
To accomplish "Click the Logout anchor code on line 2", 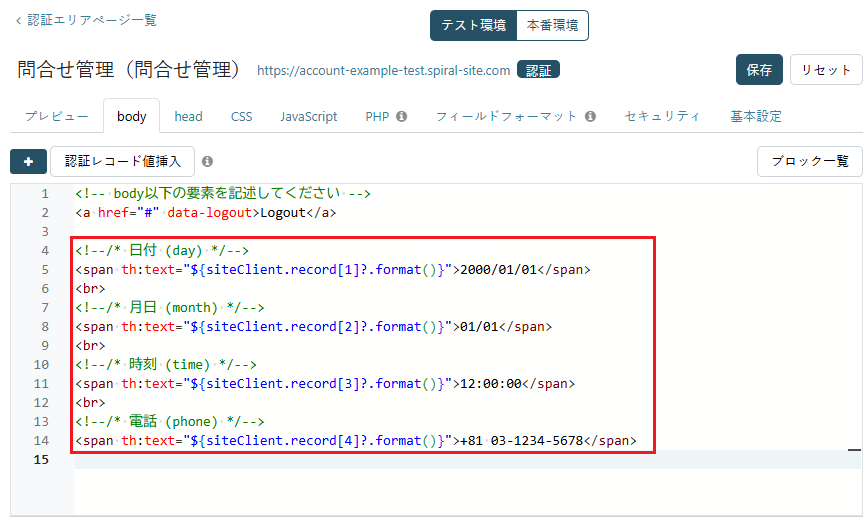I will [206, 213].
